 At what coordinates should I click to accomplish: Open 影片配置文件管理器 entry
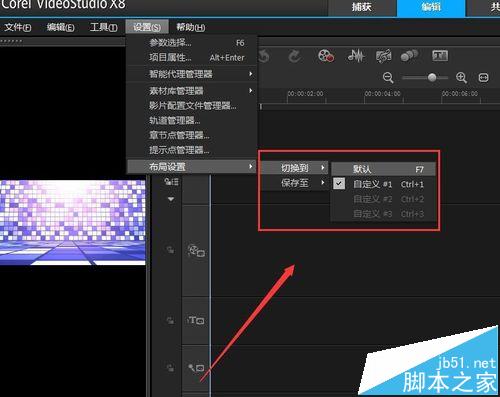point(192,106)
